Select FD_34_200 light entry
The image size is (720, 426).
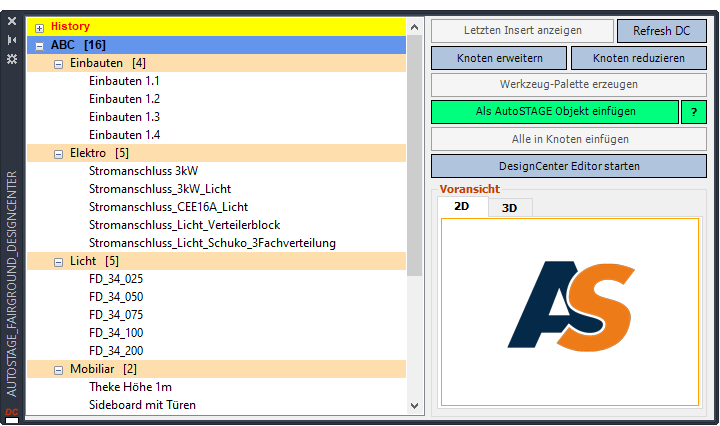[116, 350]
